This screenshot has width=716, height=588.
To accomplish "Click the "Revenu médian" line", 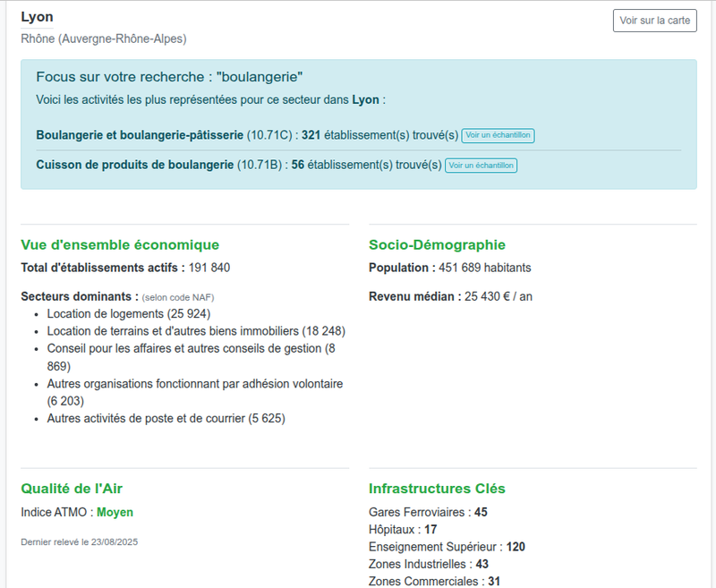I will [450, 296].
